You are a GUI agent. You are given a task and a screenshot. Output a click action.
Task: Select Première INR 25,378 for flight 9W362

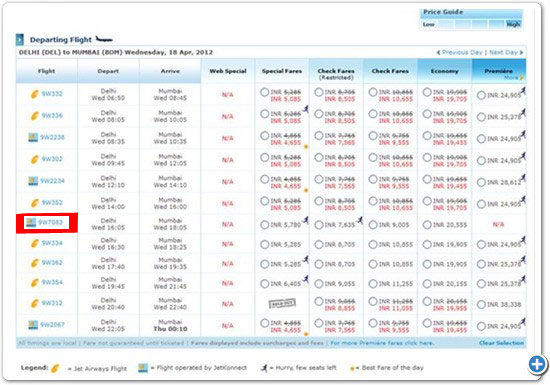(x=481, y=264)
